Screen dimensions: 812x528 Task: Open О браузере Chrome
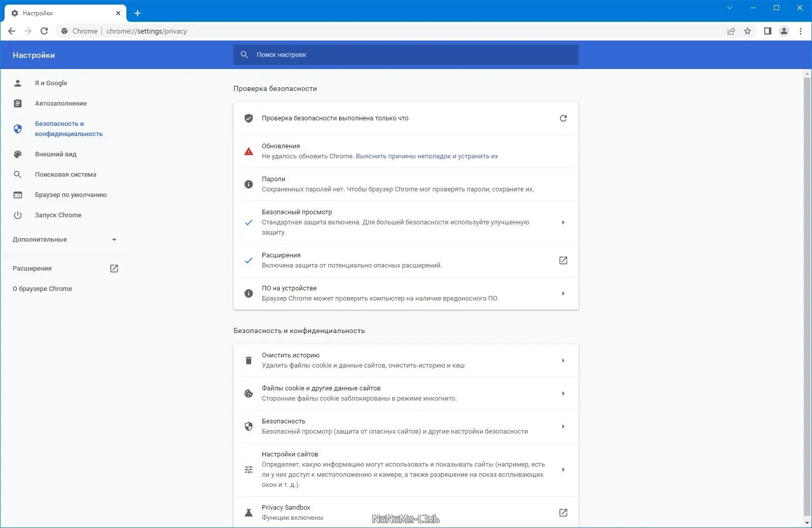coord(43,288)
